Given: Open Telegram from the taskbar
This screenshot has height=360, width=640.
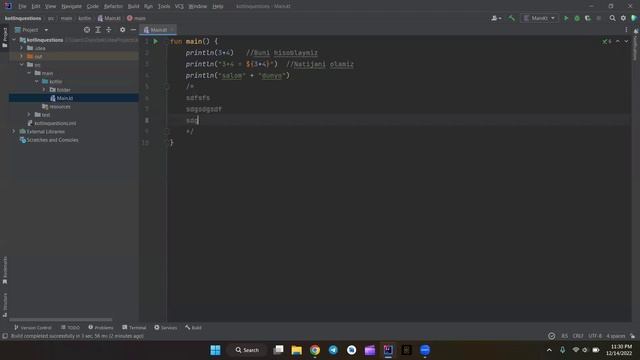Looking at the screenshot, I should tap(333, 350).
